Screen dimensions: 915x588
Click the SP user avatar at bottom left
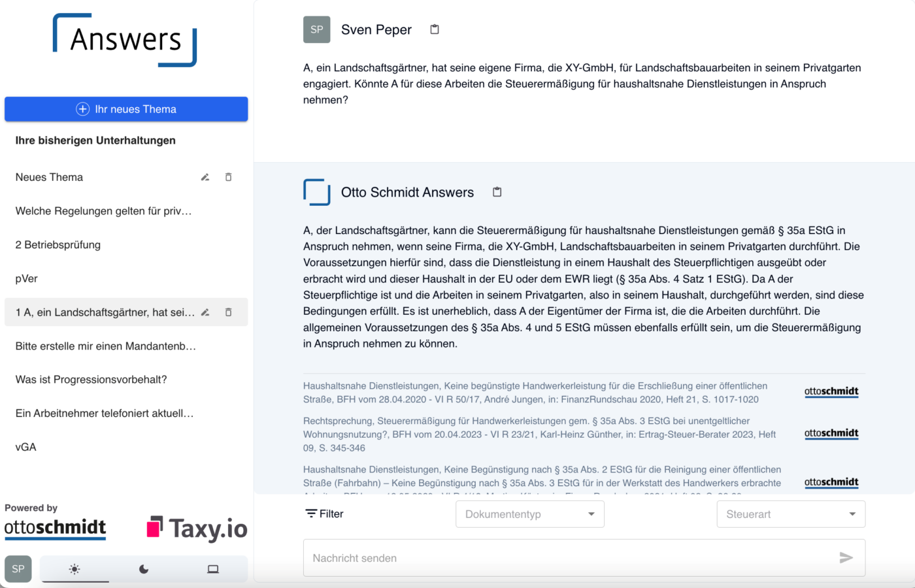tap(18, 568)
